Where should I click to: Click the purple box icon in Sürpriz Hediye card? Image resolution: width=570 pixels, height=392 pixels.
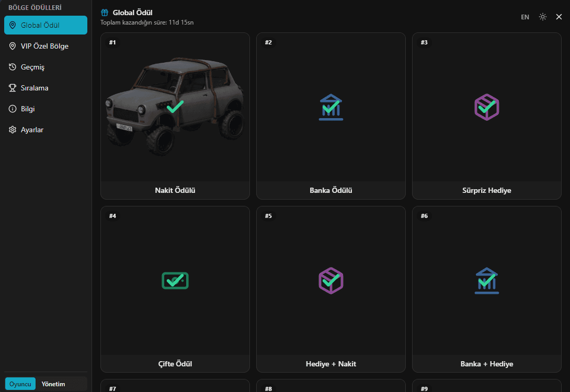pos(487,107)
